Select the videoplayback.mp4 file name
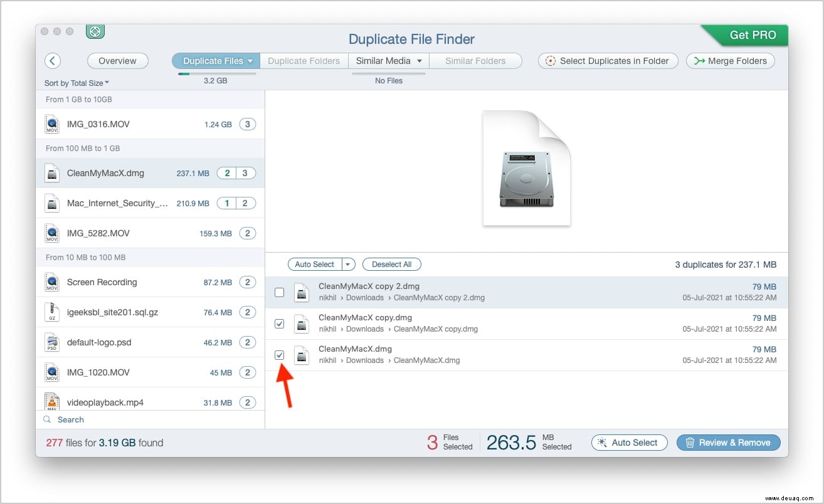 click(x=105, y=402)
